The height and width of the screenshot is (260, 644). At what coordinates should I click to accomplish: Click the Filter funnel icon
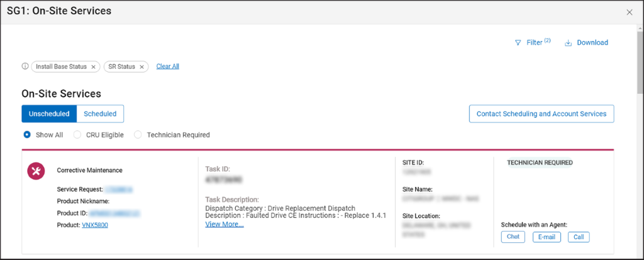pos(518,43)
